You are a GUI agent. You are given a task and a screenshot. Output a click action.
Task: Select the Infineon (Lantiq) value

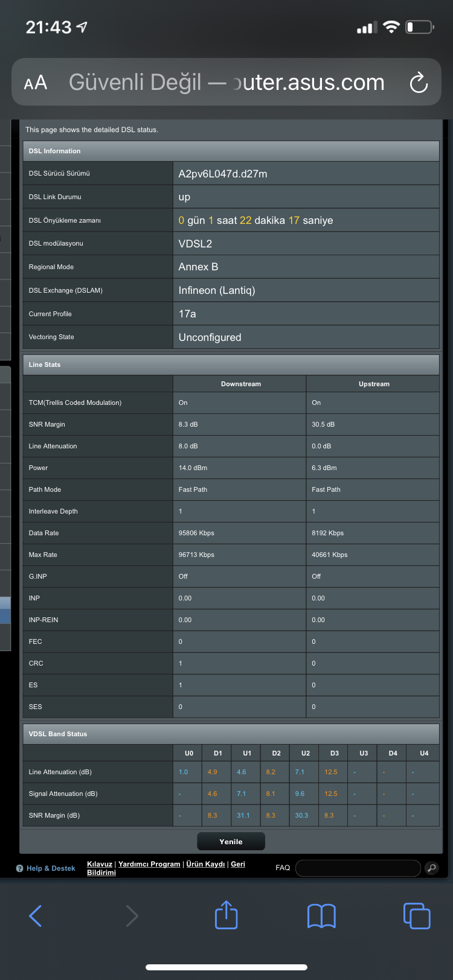click(217, 290)
